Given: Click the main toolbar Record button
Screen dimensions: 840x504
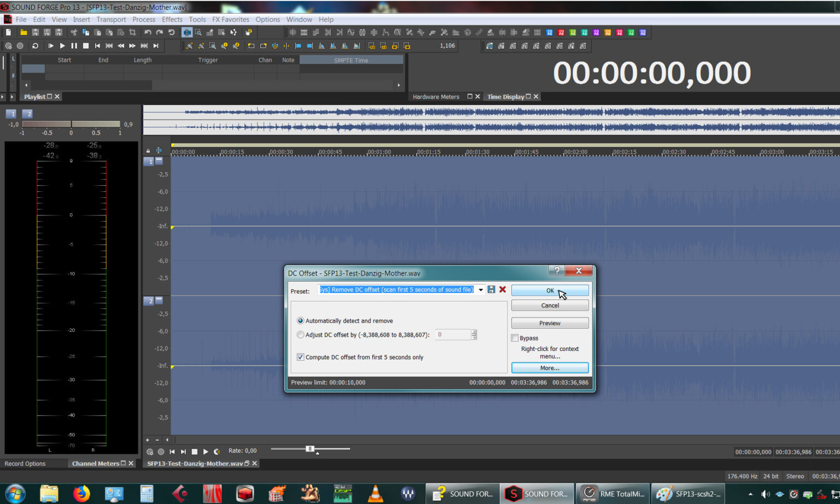Looking at the screenshot, I should point(20,46).
